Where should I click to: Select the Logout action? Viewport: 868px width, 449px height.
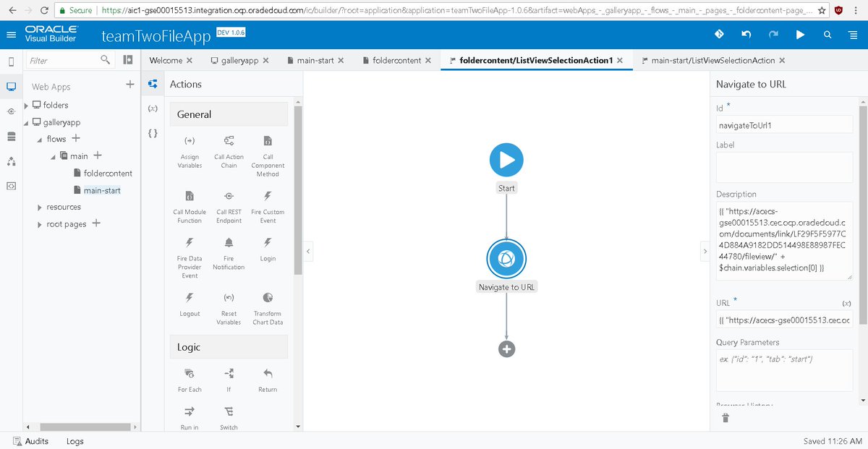[190, 304]
